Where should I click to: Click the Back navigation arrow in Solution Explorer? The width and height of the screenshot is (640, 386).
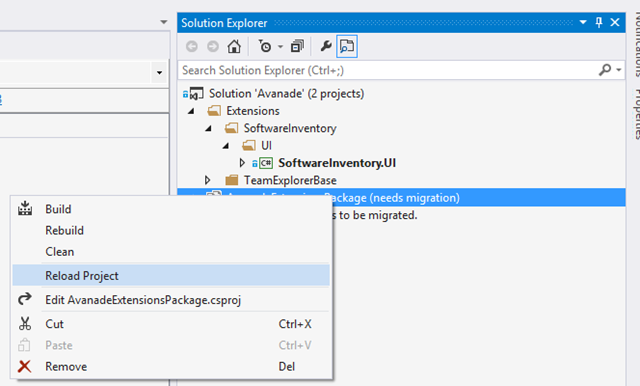coord(191,47)
